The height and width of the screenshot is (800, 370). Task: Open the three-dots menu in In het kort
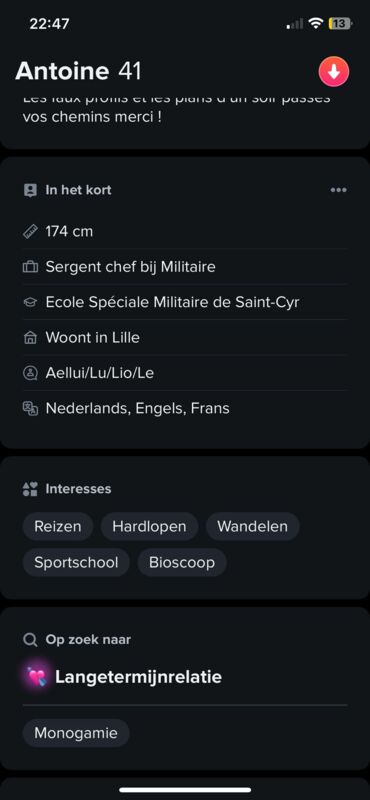[338, 190]
